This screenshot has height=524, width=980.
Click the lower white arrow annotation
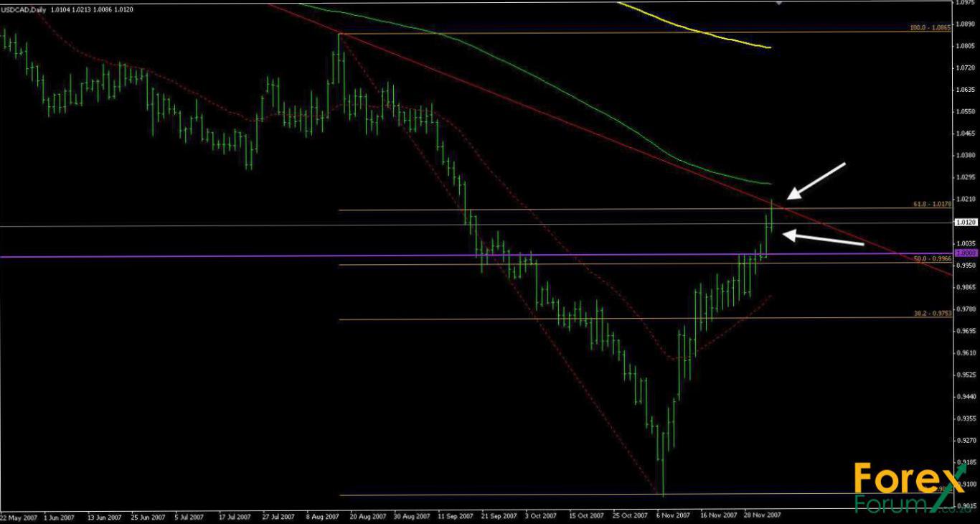click(822, 239)
